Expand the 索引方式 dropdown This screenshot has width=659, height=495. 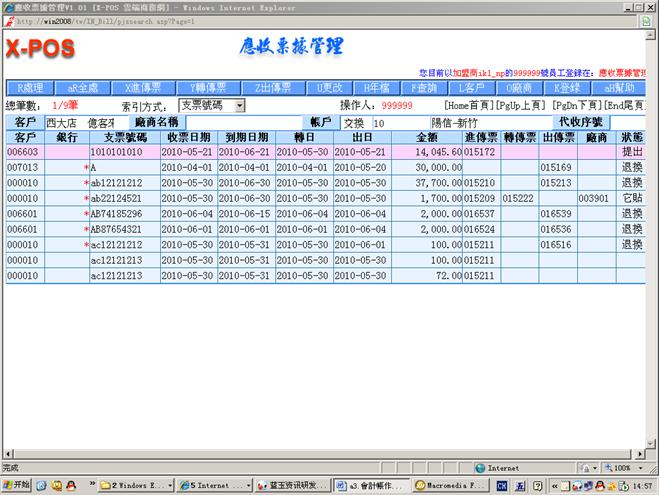pyautogui.click(x=239, y=105)
